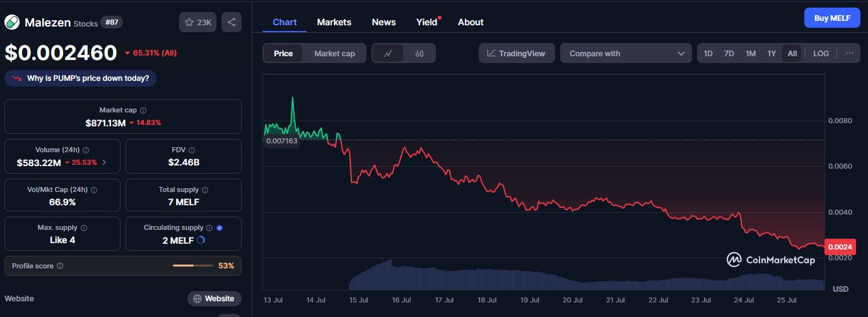This screenshot has width=868, height=317.
Task: Click the Profile score 53% progress bar
Action: click(193, 266)
